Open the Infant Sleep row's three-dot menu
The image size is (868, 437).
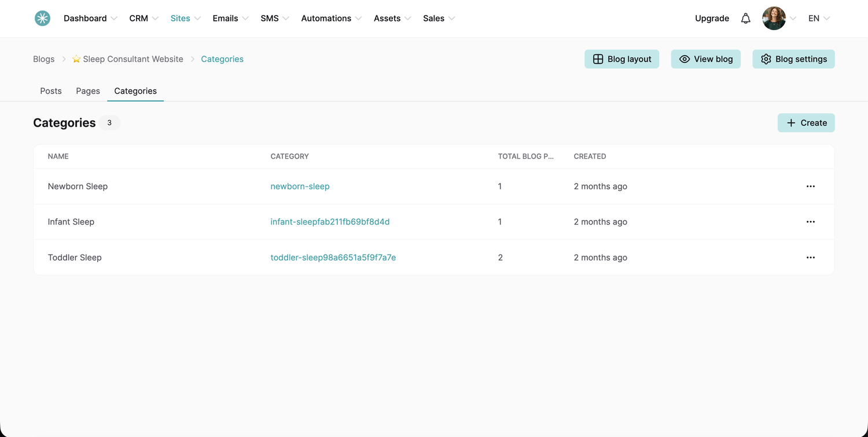(811, 222)
